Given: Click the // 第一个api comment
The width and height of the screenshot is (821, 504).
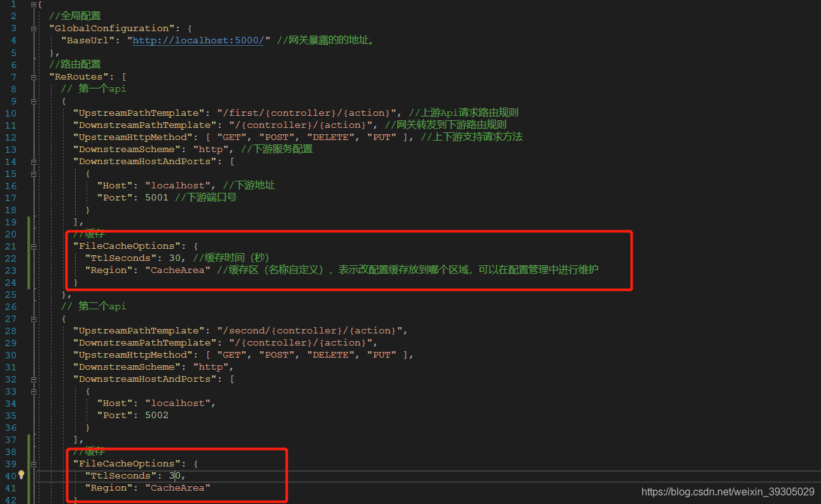Looking at the screenshot, I should pyautogui.click(x=94, y=88).
